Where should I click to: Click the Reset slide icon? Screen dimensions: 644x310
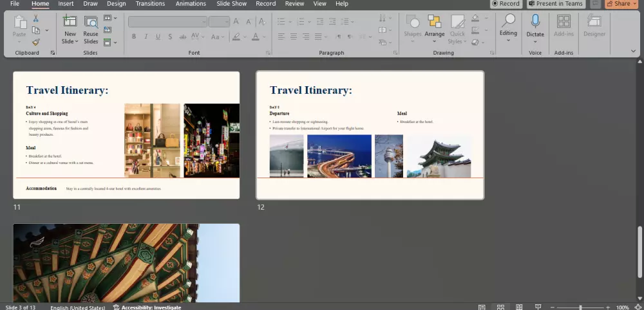pos(107,30)
